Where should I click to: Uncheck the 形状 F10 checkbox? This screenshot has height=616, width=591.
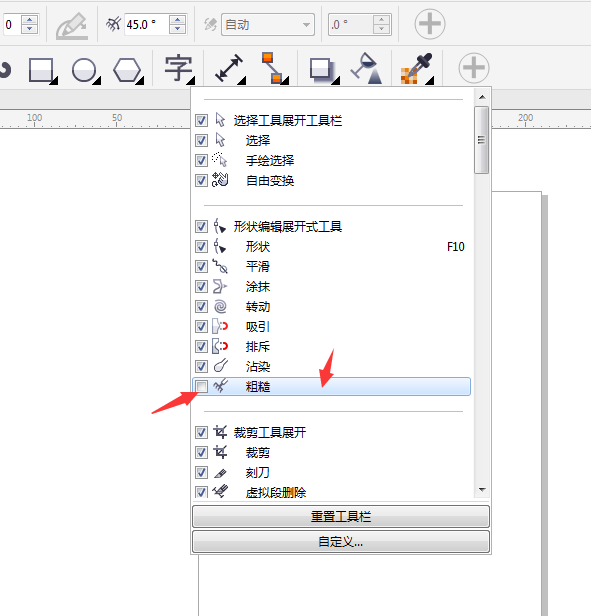click(201, 246)
